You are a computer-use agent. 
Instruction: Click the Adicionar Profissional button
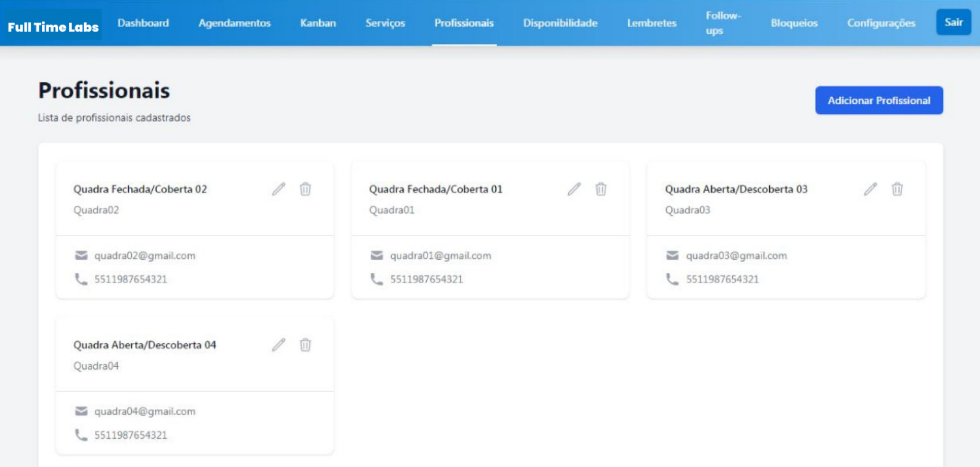(879, 100)
